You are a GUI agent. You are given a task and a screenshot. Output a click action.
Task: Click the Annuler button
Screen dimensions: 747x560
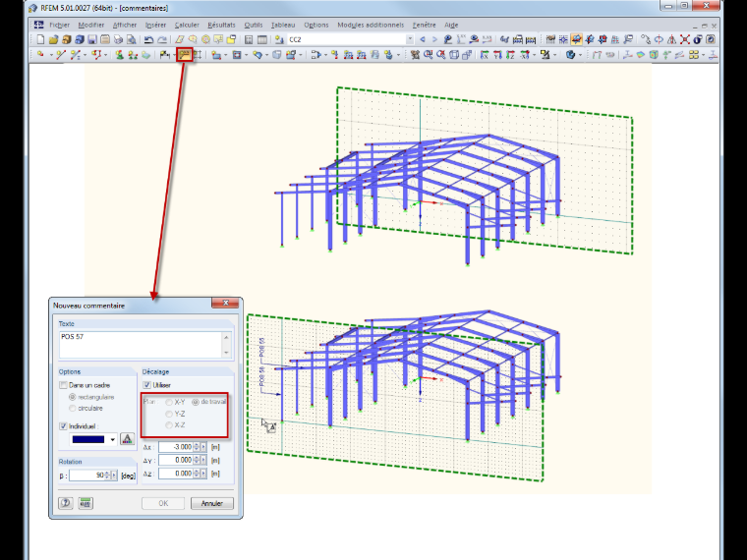(212, 503)
